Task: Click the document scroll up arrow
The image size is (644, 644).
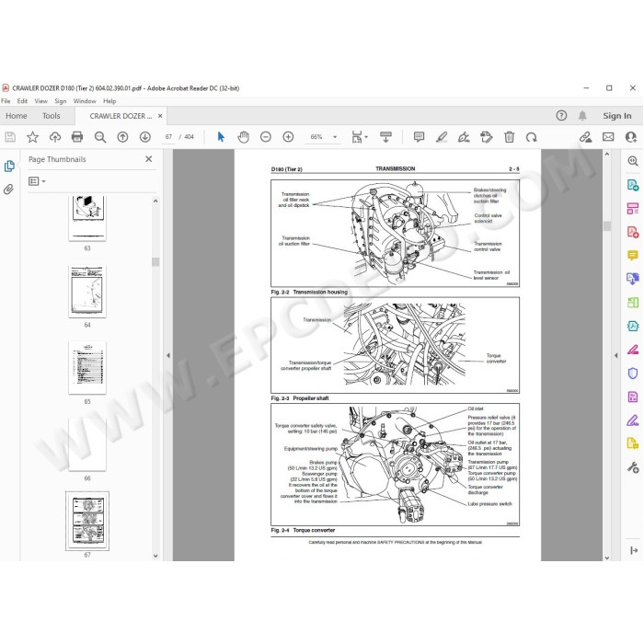Action: [607, 154]
